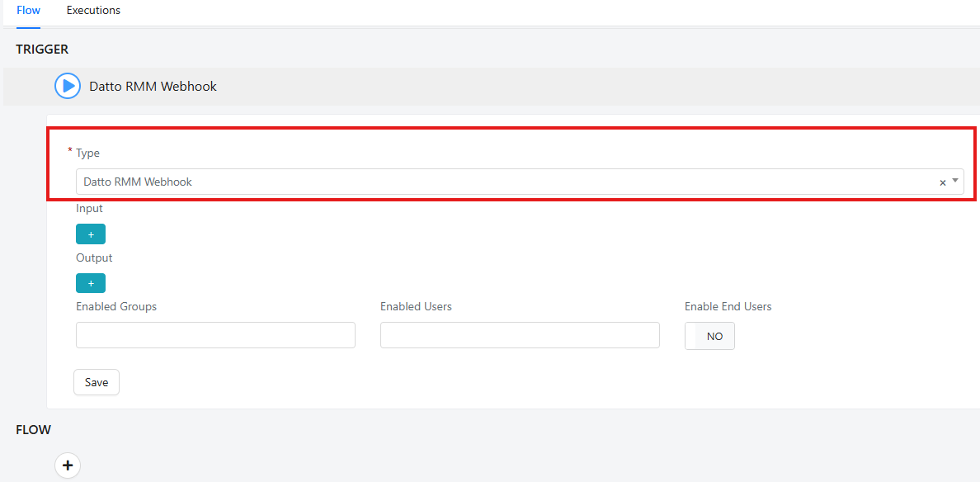
Task: Save the trigger settings
Action: click(97, 383)
